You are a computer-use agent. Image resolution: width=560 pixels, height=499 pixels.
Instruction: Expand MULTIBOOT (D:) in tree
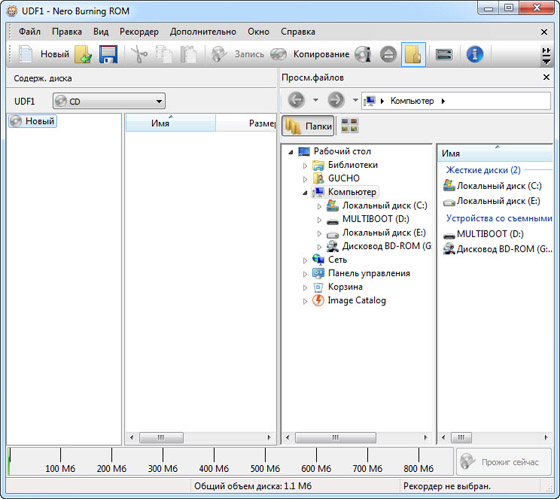coord(319,220)
